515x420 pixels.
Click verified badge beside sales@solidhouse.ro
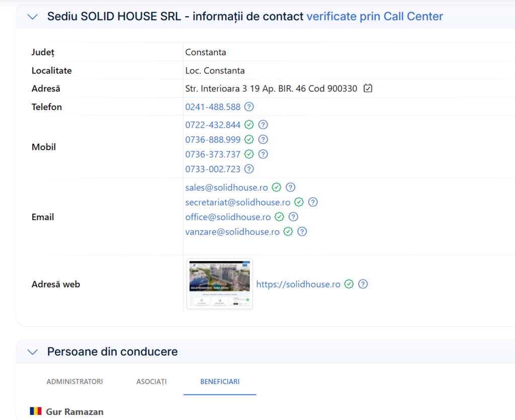277,187
